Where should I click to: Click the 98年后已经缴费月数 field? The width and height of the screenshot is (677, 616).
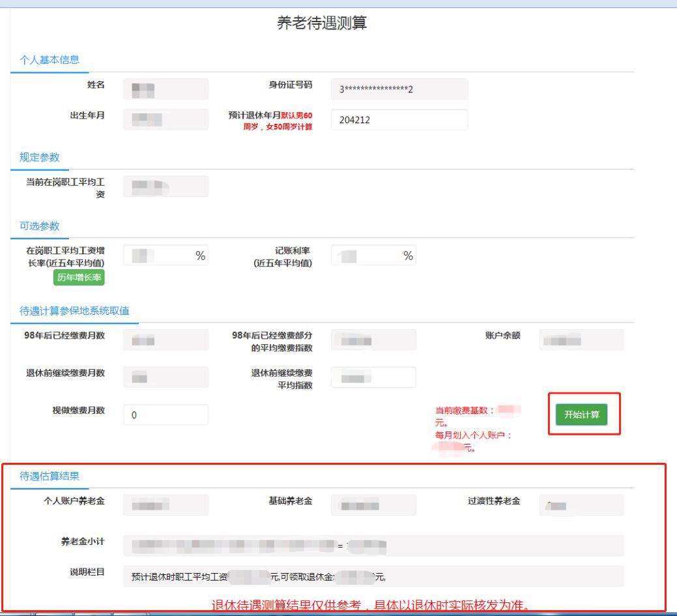[165, 339]
